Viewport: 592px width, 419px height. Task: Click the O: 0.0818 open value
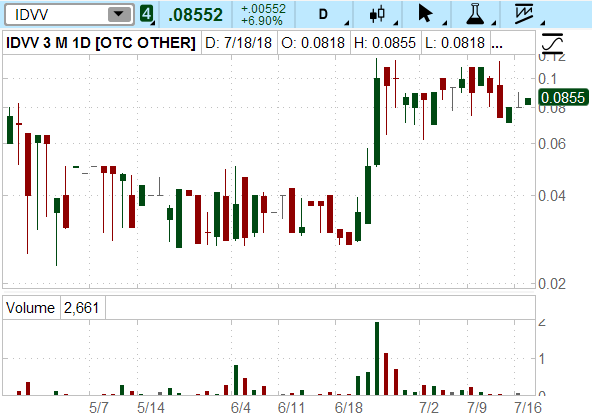tap(313, 43)
